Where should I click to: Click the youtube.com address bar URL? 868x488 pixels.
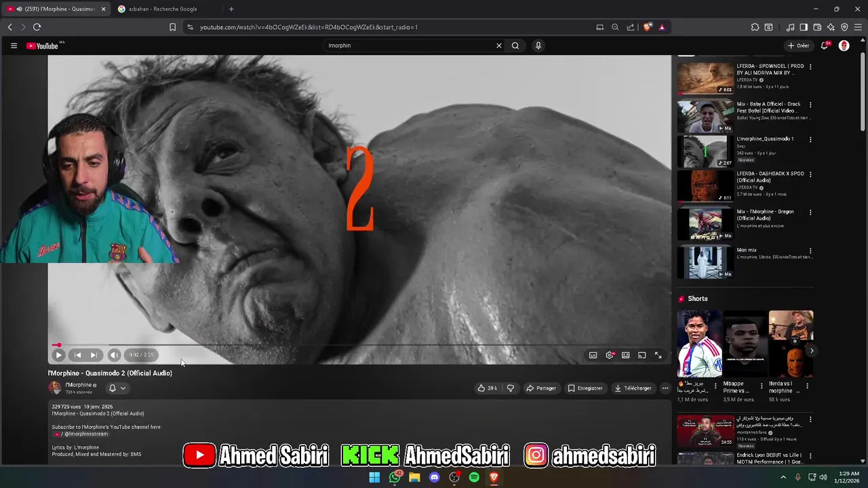pos(309,27)
